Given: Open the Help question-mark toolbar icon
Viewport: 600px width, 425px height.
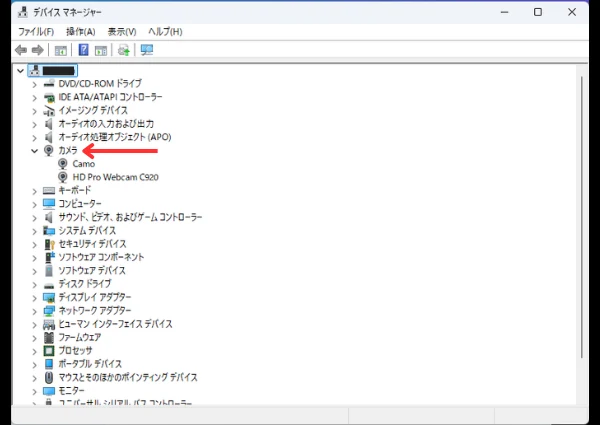Looking at the screenshot, I should point(83,50).
